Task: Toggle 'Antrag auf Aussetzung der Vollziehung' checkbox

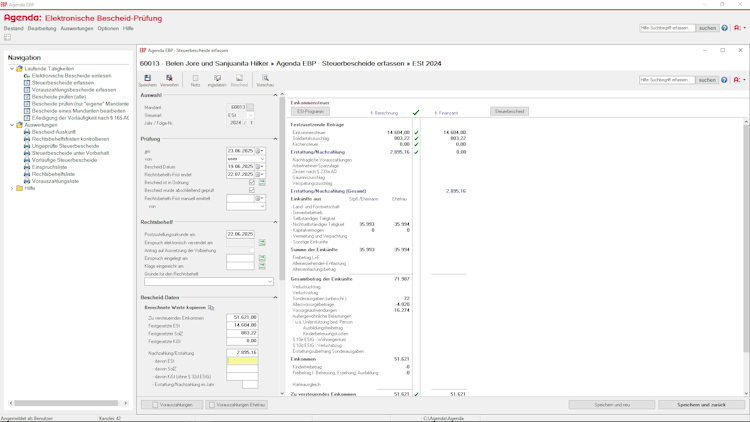Action: (x=252, y=250)
